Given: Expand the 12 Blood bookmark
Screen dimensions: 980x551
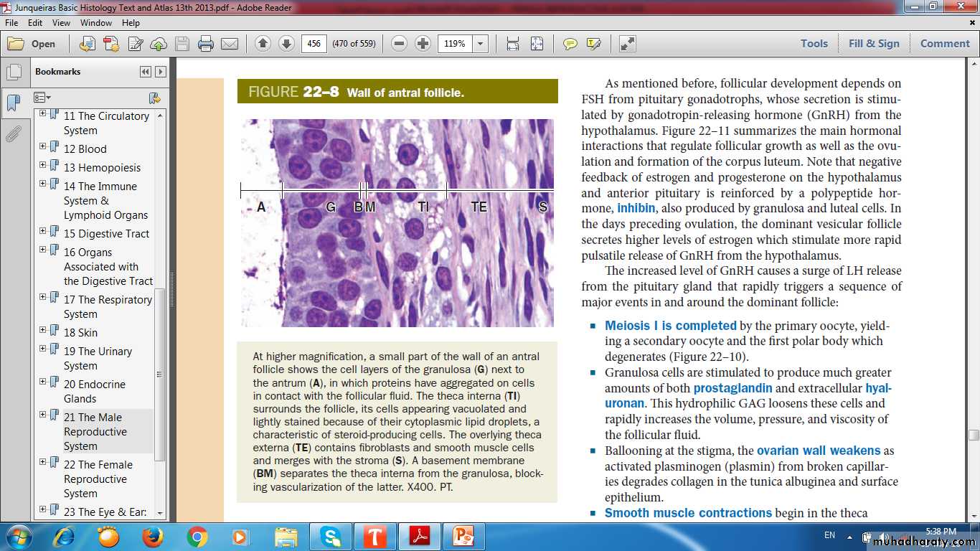Looking at the screenshot, I should [x=43, y=146].
